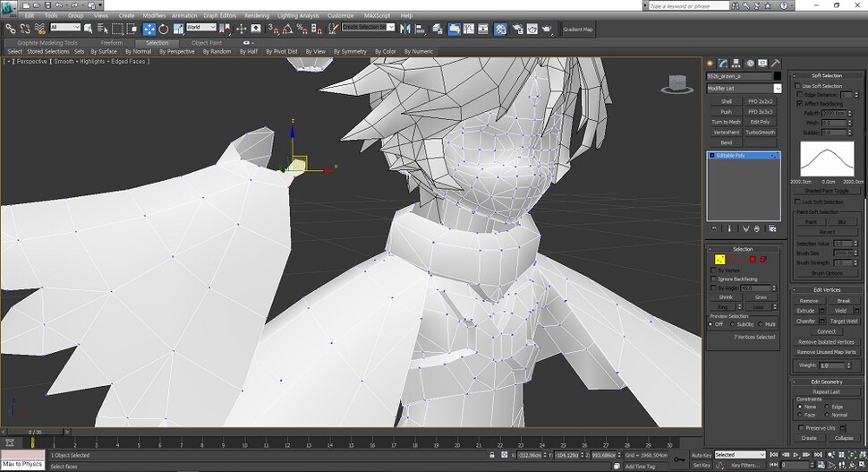Activate the Select and Move tool
The image size is (868, 472).
coord(149,29)
